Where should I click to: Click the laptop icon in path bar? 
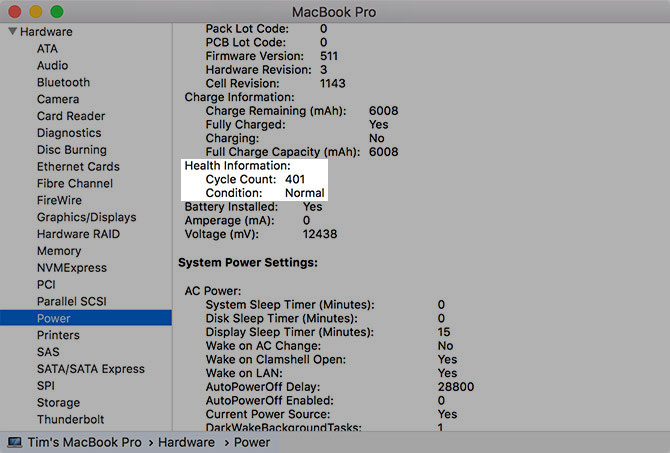(x=15, y=442)
